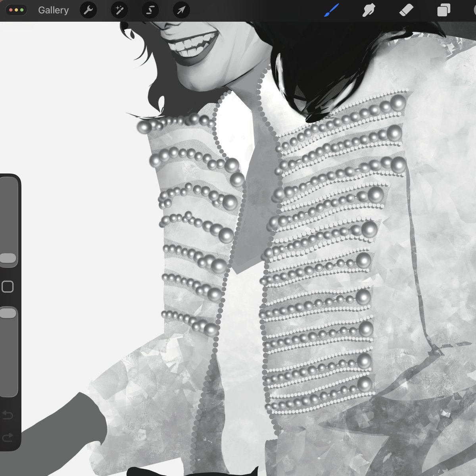Screen dimensions: 476x476
Task: Open the Gallery view
Action: (53, 10)
